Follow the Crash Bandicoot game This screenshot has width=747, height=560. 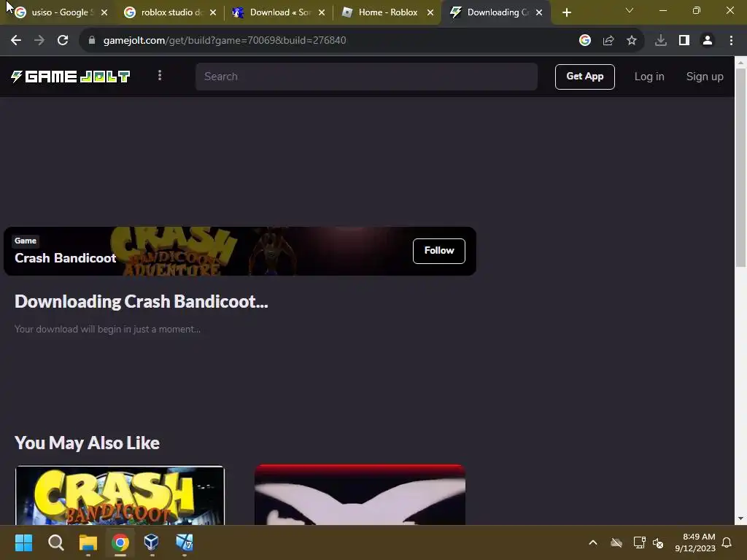(438, 251)
